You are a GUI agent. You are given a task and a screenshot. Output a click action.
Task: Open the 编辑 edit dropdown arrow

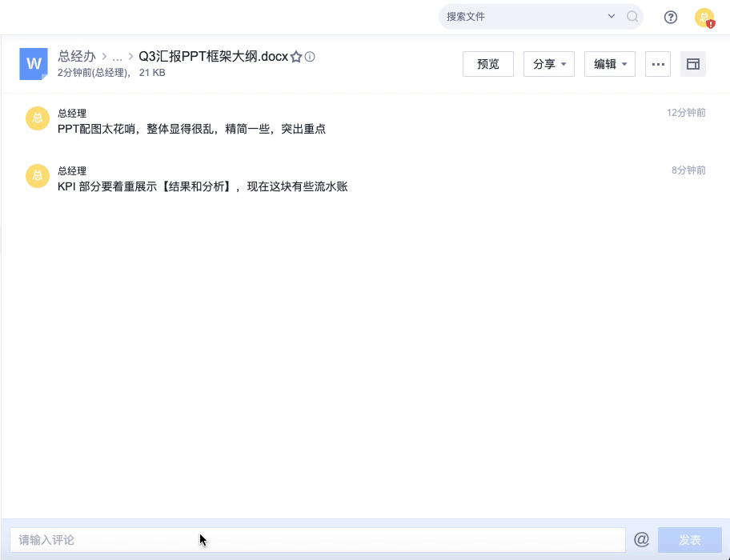click(624, 64)
